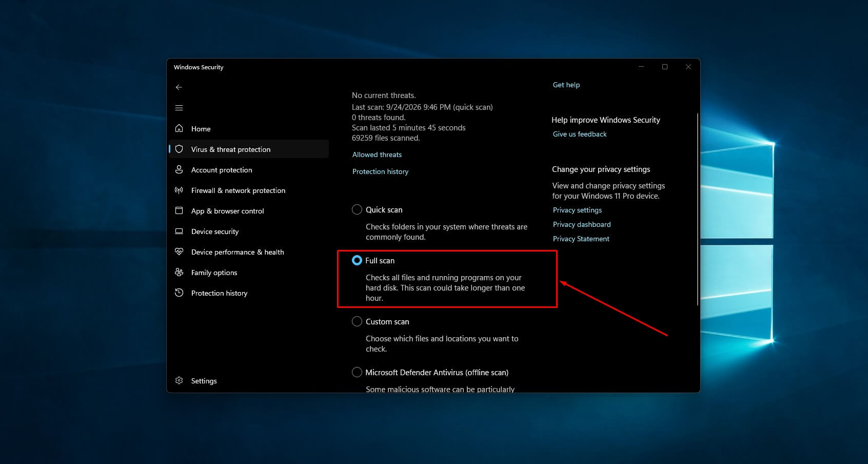Click the Full scan description text
The image size is (868, 464).
click(x=445, y=288)
